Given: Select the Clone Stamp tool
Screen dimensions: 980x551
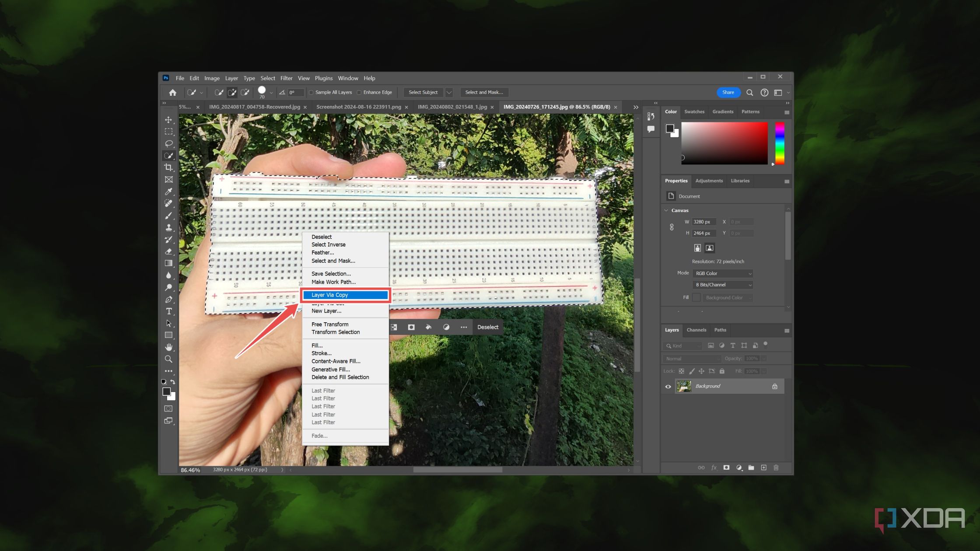Looking at the screenshot, I should click(168, 227).
